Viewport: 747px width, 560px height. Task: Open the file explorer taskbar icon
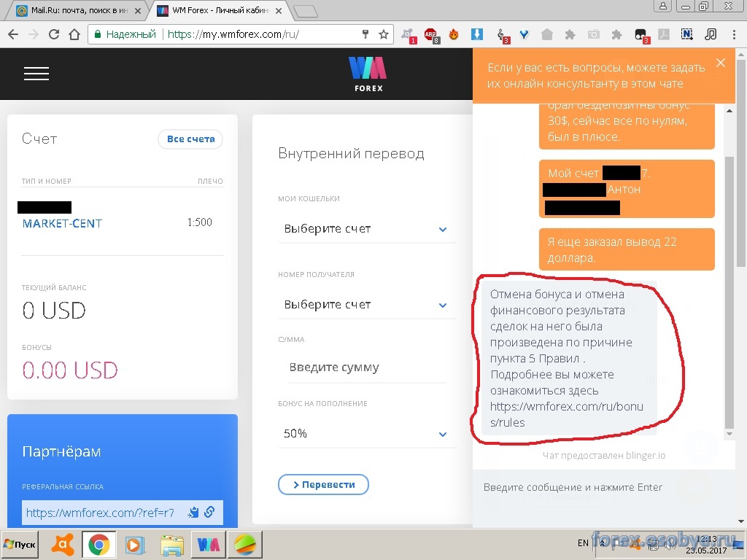click(x=171, y=544)
